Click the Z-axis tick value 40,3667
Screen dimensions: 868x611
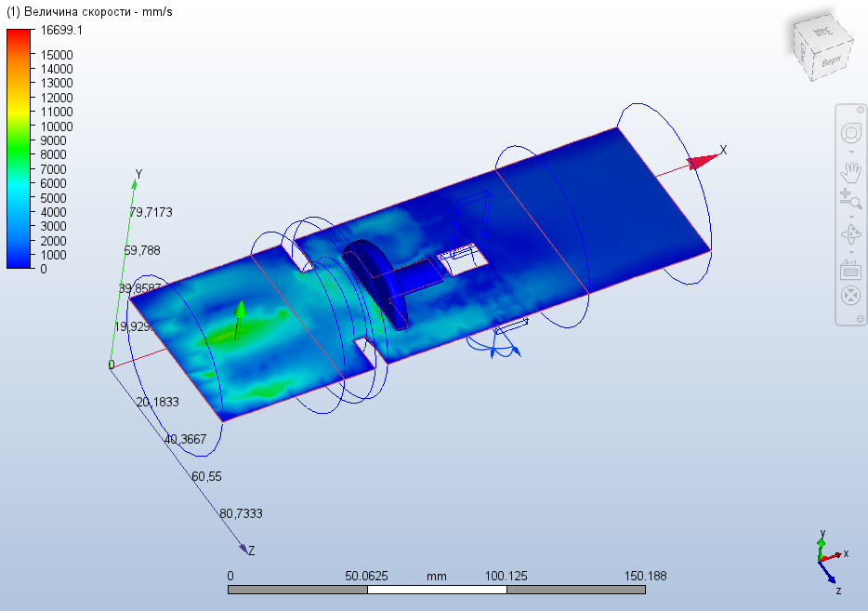pos(186,439)
